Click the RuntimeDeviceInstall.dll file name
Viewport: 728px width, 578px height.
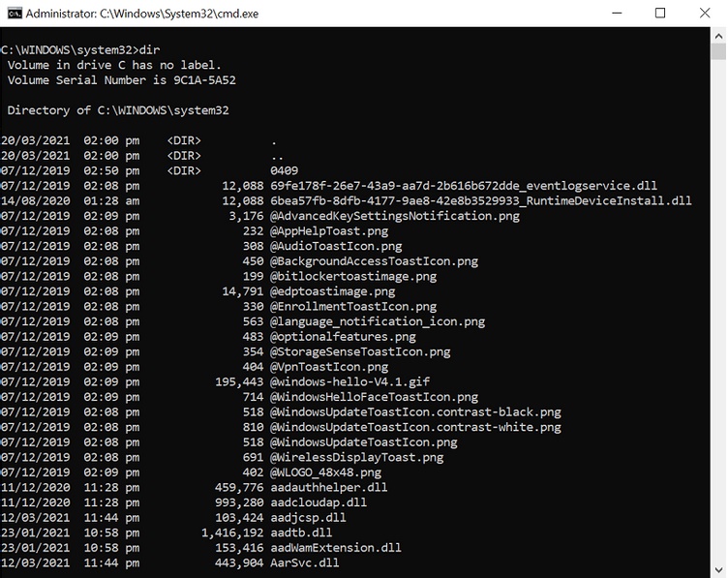point(481,200)
